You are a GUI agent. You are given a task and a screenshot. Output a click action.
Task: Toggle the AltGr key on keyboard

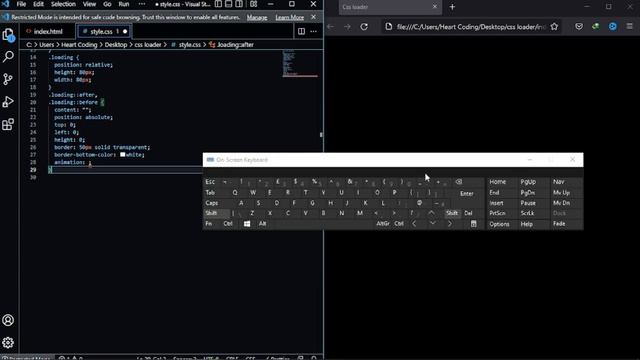[x=383, y=224]
